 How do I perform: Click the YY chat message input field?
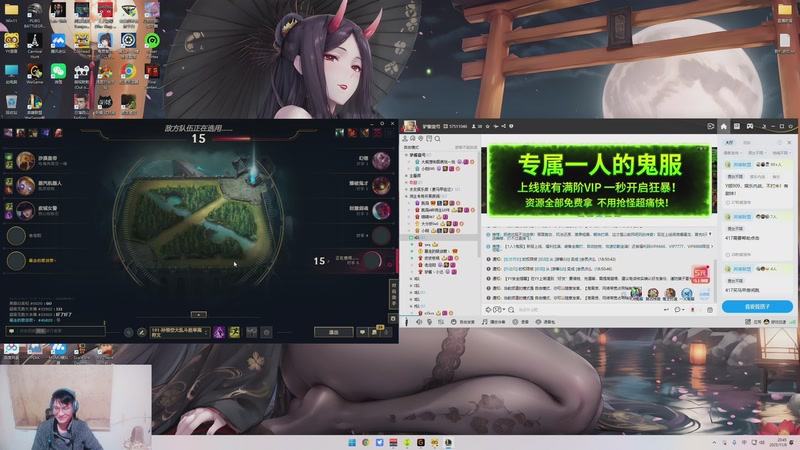(587, 310)
